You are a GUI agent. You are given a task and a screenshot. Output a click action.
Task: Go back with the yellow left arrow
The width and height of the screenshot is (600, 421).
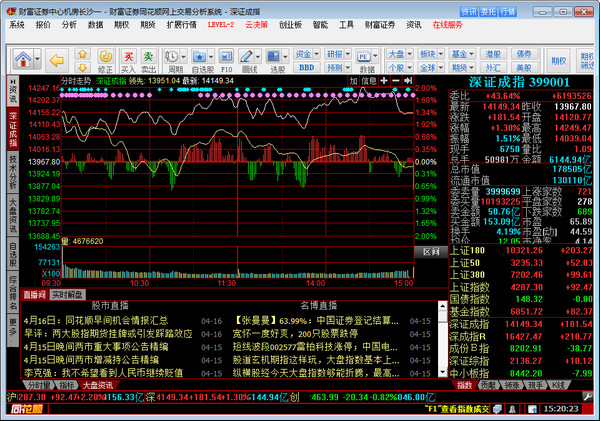coord(57,60)
